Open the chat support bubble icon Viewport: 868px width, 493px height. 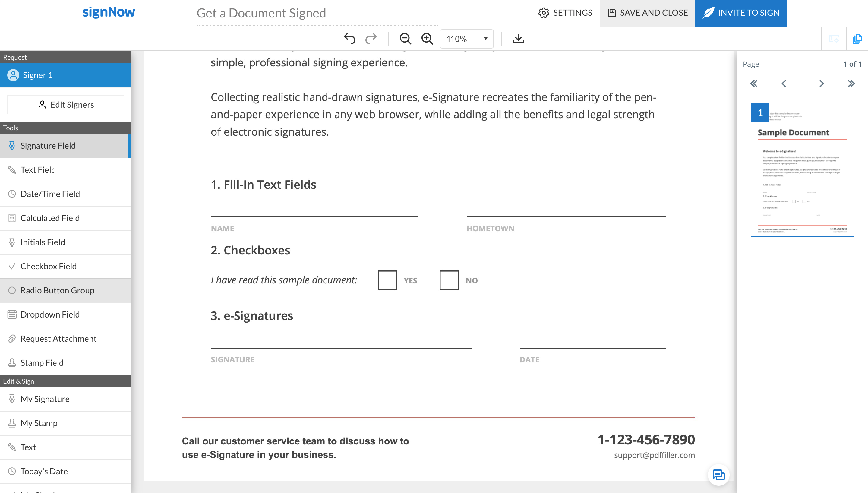718,475
